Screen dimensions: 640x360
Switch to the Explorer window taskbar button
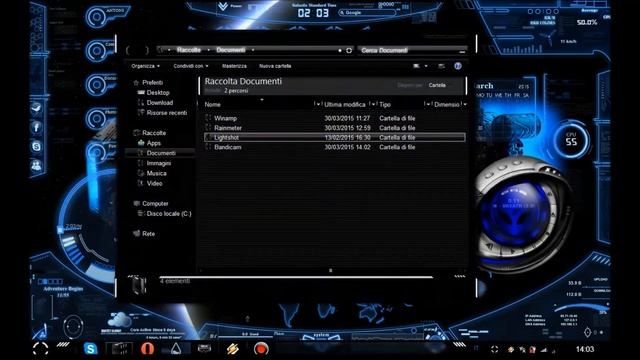coord(119,349)
